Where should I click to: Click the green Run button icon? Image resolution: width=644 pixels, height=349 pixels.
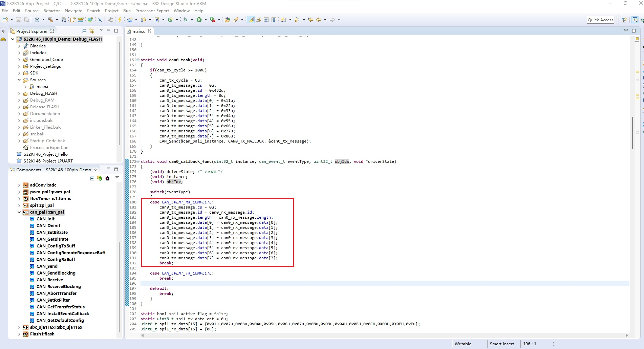pyautogui.click(x=199, y=20)
